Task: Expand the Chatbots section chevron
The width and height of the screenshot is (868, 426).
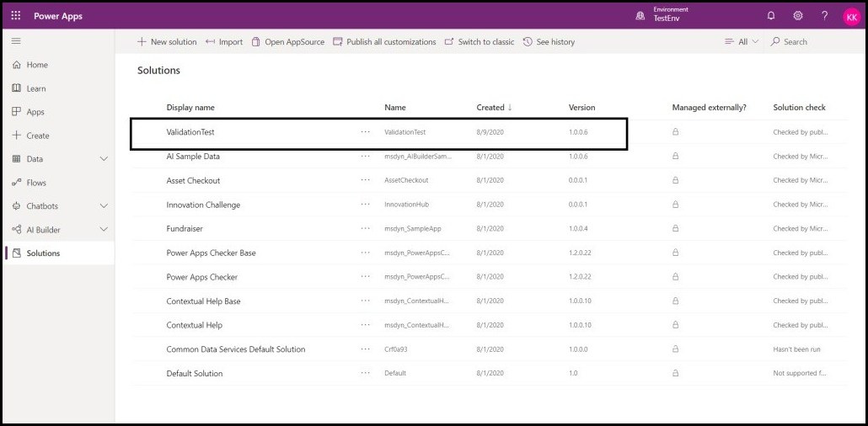Action: click(x=104, y=206)
